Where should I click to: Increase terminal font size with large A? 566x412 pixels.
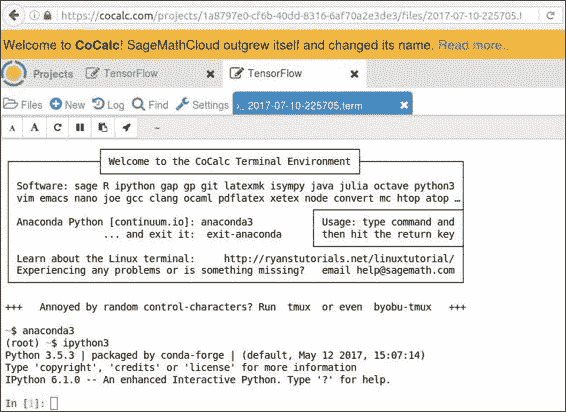tap(35, 127)
